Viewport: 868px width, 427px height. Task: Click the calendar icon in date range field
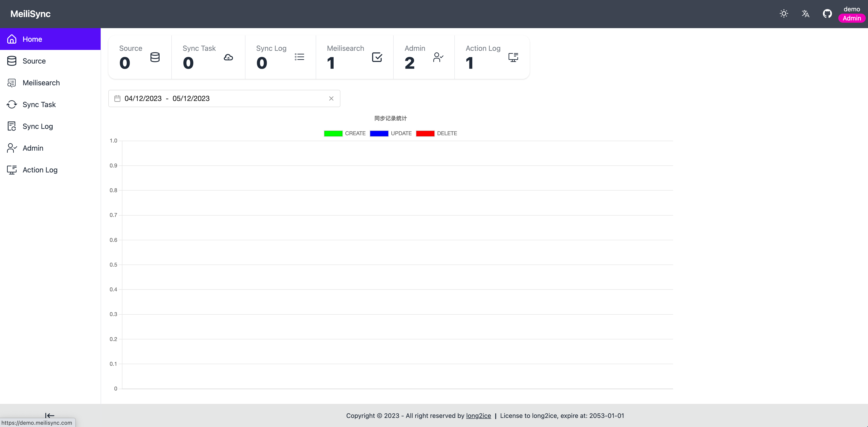[117, 98]
